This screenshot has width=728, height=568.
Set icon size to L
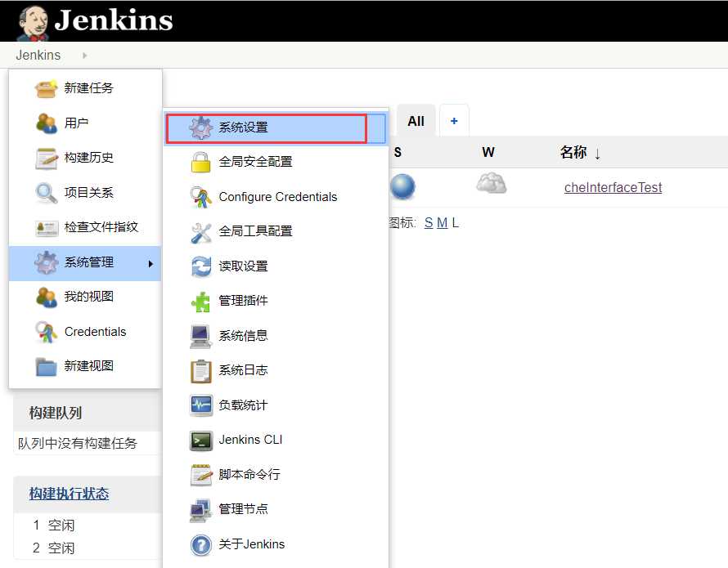point(456,223)
